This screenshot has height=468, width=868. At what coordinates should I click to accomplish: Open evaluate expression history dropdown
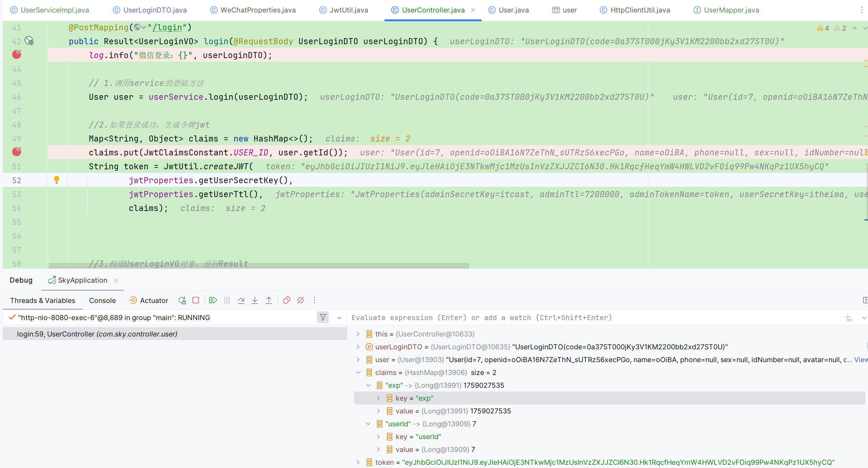click(x=864, y=318)
